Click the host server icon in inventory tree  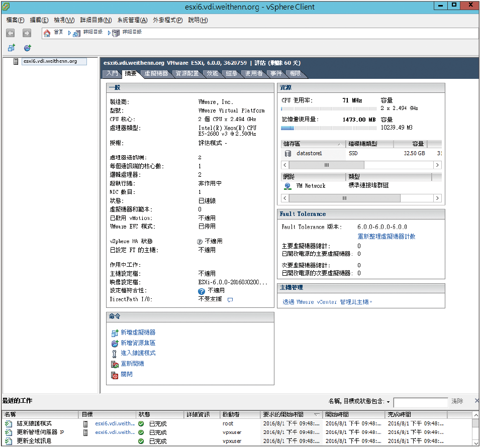click(x=16, y=62)
